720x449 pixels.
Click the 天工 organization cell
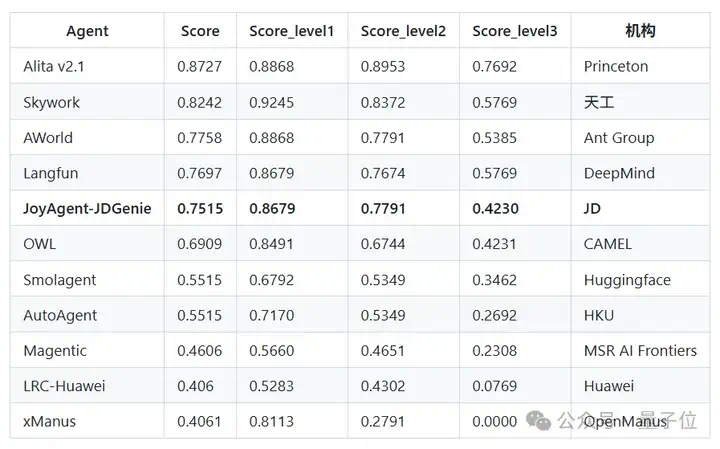599,102
